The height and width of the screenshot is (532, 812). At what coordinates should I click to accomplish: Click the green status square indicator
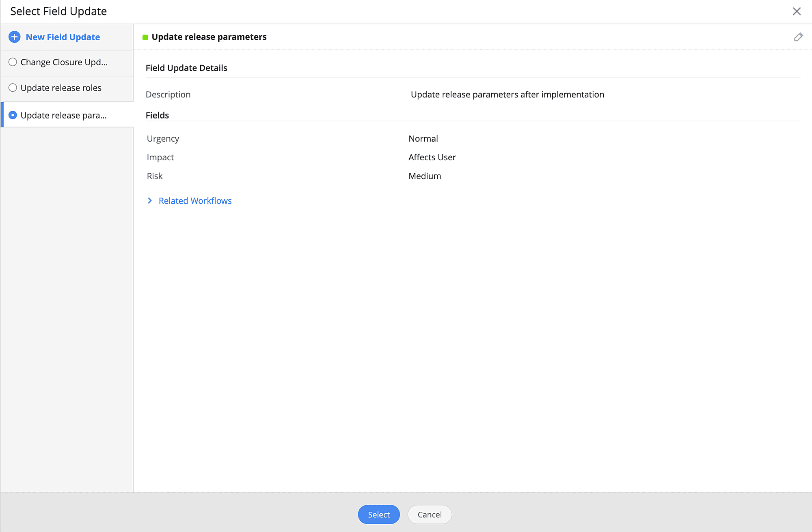[145, 37]
